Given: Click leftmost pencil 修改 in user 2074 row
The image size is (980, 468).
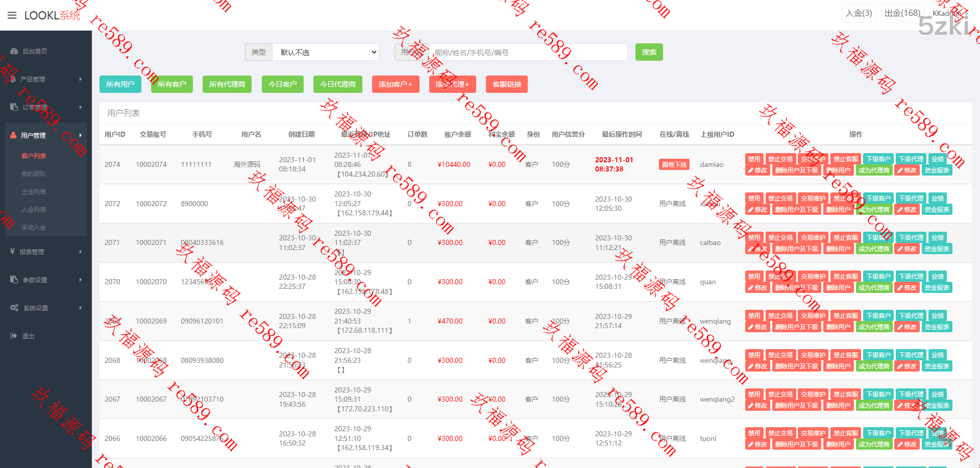Looking at the screenshot, I should point(757,170).
